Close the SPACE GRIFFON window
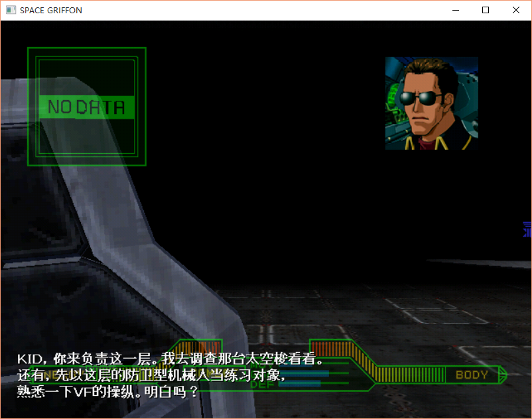532x419 pixels. click(x=515, y=10)
